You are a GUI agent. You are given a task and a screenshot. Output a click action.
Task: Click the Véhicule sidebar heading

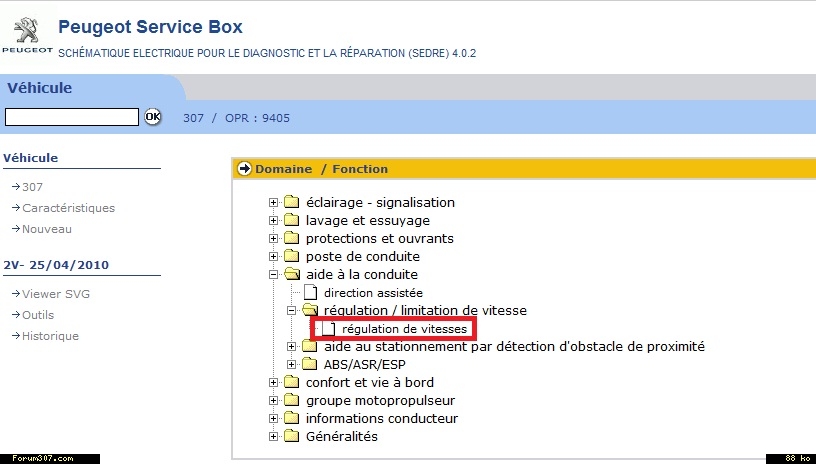tap(31, 158)
